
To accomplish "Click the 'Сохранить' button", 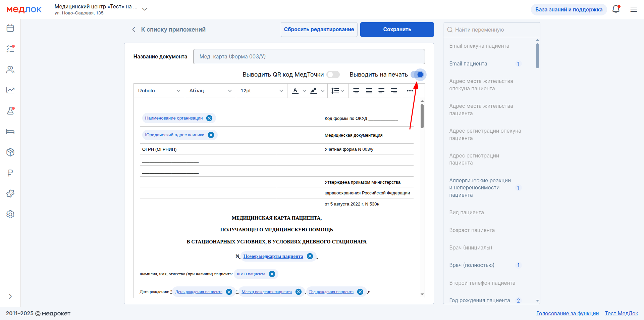I will (x=397, y=30).
